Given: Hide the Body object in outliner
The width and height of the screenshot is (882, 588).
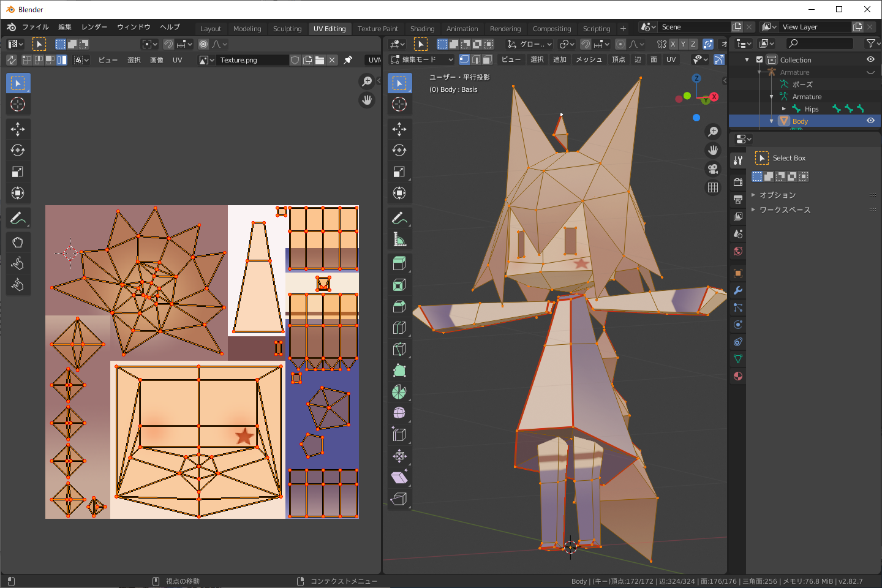Looking at the screenshot, I should (870, 121).
